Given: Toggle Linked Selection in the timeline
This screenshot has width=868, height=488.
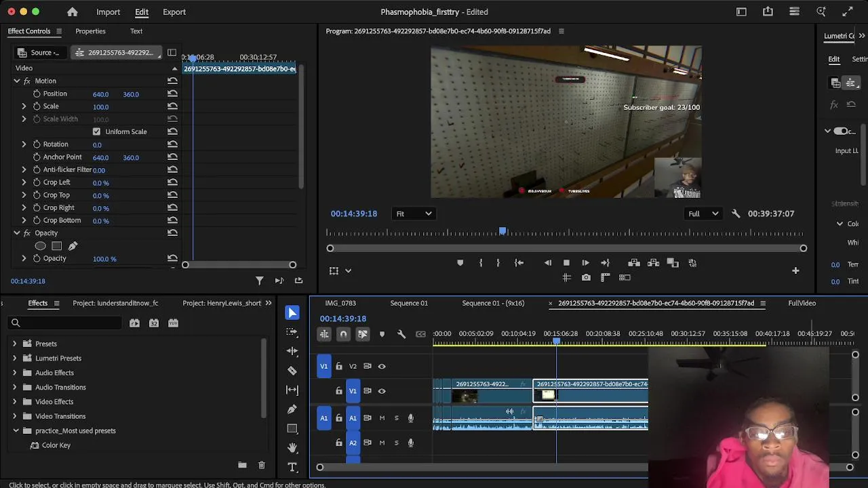Looking at the screenshot, I should click(x=363, y=334).
